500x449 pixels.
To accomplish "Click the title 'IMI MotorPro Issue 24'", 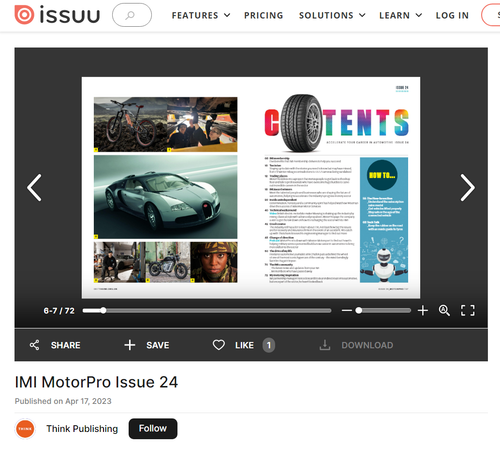I will point(96,382).
